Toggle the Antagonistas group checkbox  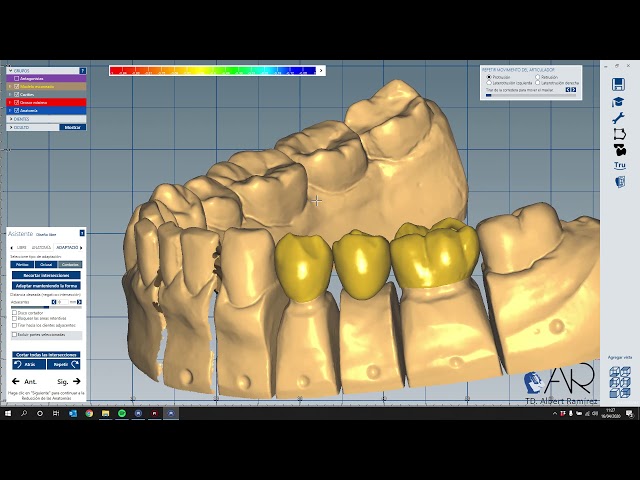click(x=17, y=79)
